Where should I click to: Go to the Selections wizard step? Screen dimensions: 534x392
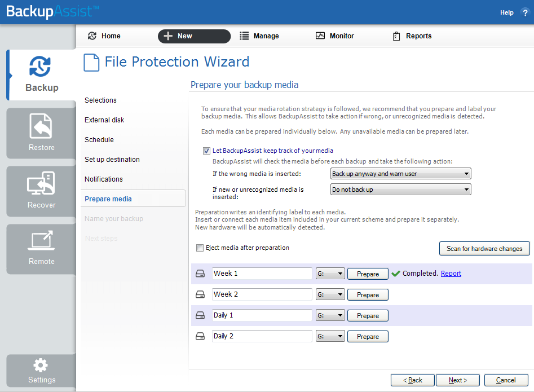pyautogui.click(x=100, y=100)
